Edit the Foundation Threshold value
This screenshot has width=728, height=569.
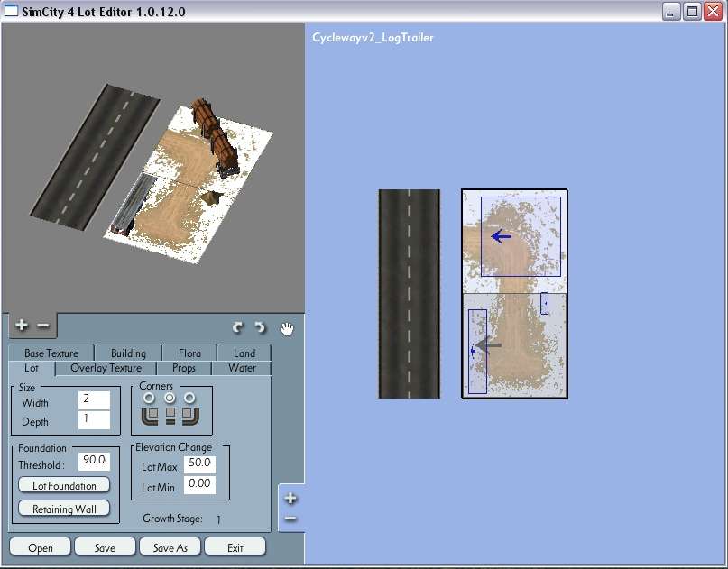94,461
